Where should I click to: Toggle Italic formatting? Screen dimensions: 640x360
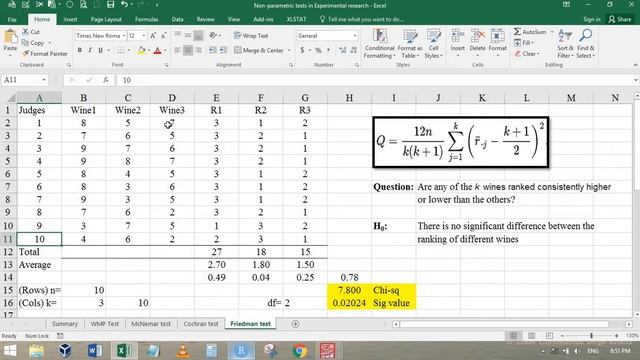90,50
